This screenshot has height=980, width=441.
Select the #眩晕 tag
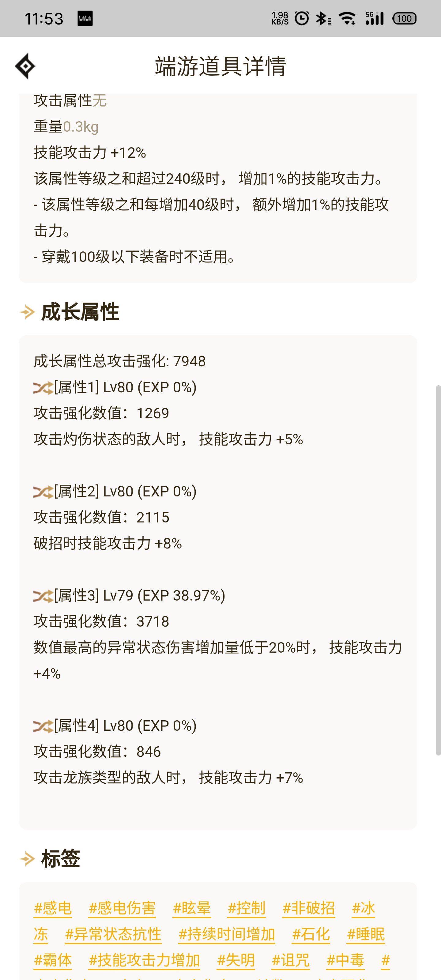point(192,908)
